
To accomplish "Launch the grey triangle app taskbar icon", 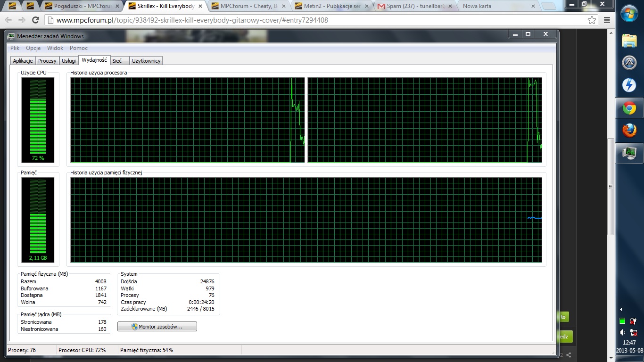I will [629, 63].
